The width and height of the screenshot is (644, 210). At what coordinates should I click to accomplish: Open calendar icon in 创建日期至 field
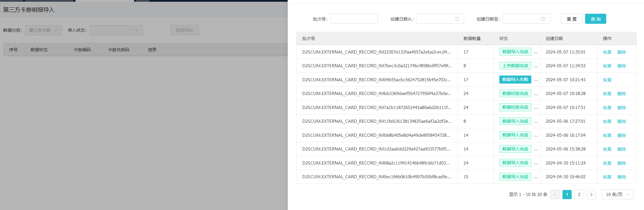(x=543, y=19)
